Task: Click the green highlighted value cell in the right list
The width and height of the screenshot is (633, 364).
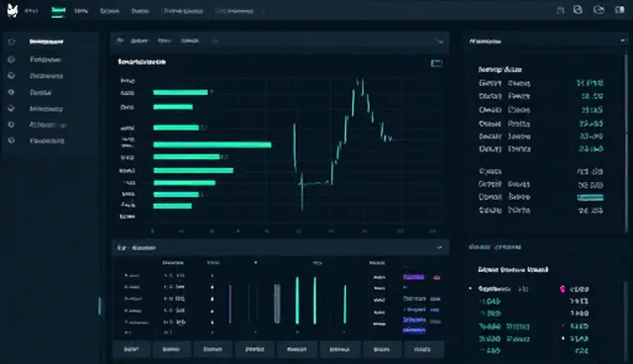Action: 590,198
